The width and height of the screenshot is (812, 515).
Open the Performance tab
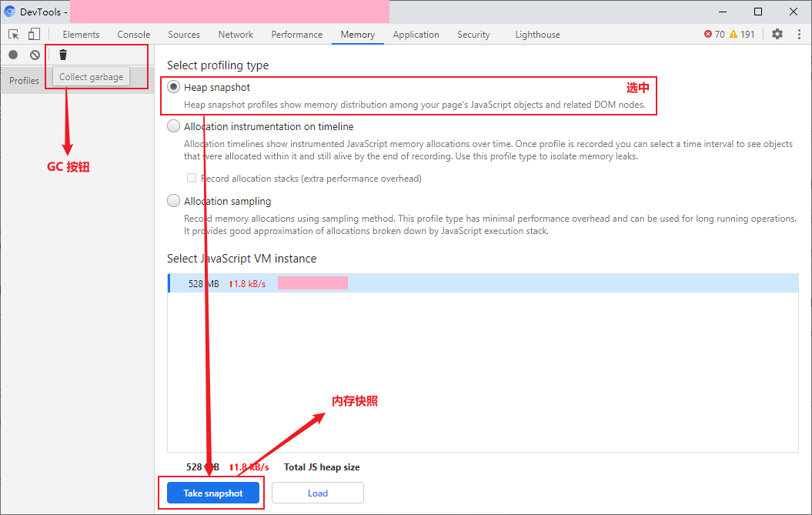point(296,35)
